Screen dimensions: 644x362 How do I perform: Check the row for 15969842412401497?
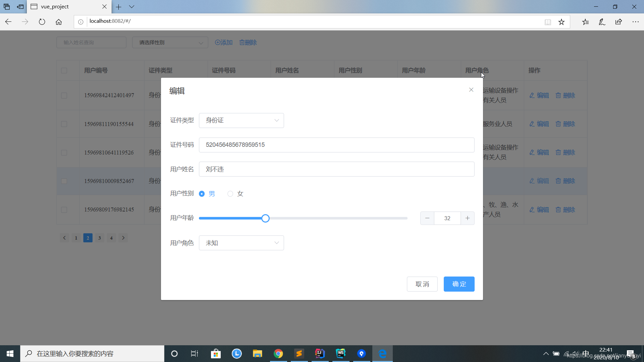point(64,96)
